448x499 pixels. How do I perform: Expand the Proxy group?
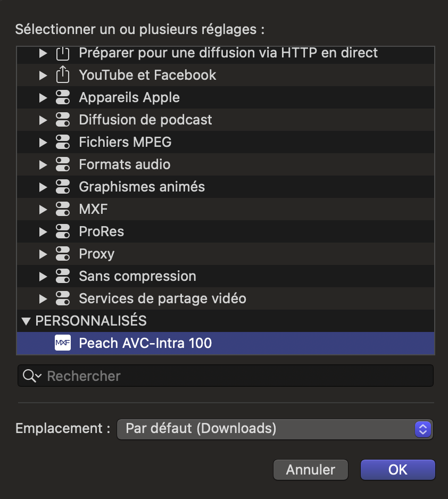click(43, 254)
